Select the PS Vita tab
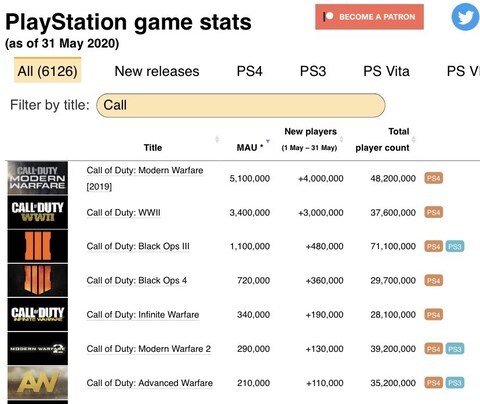 coord(386,71)
